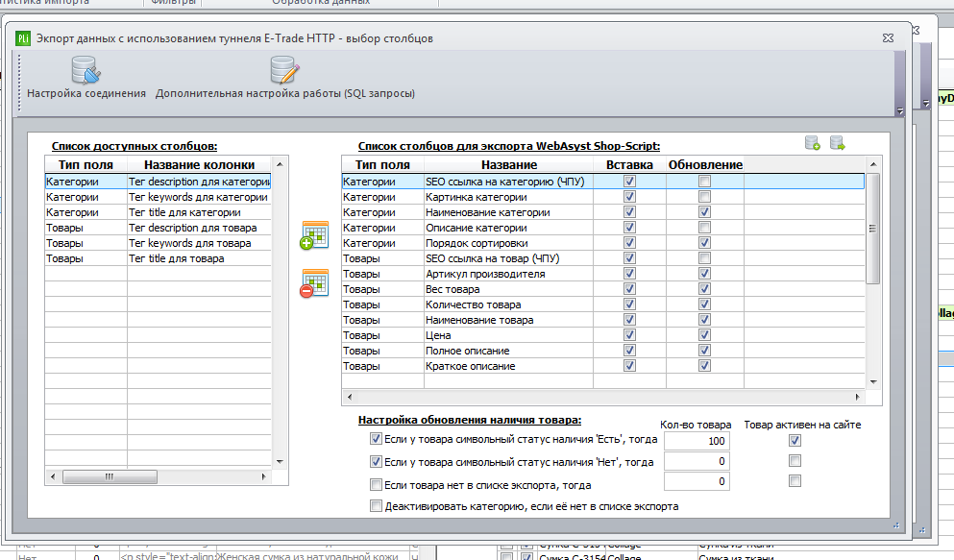Close the export column selection dialog
This screenshot has height=560, width=954.
[888, 37]
